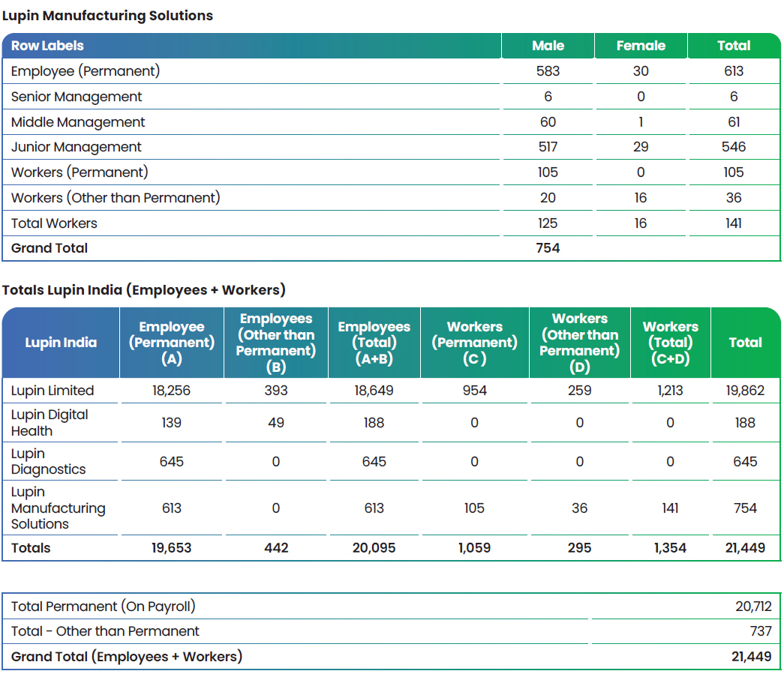The height and width of the screenshot is (677, 784).
Task: Click Lupin Limited value 259
Action: [x=579, y=391]
